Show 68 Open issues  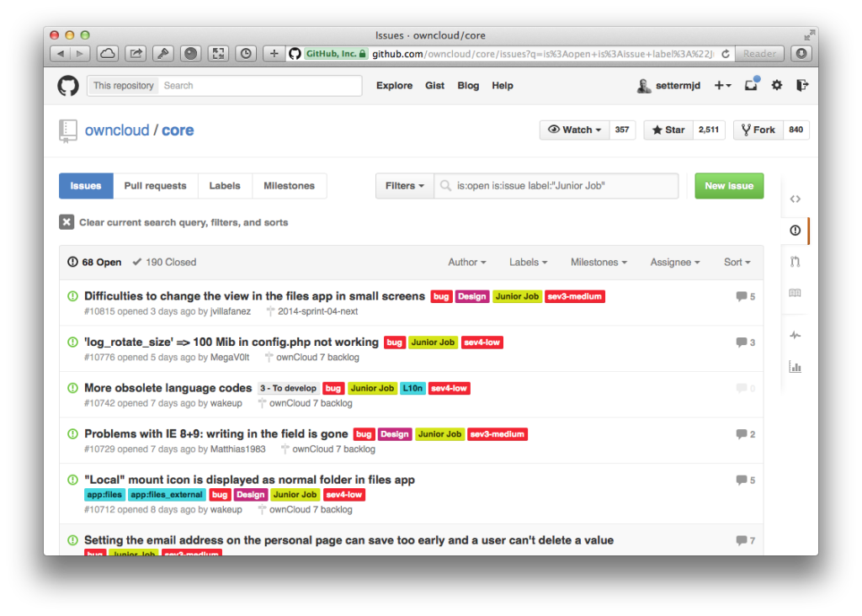(94, 262)
